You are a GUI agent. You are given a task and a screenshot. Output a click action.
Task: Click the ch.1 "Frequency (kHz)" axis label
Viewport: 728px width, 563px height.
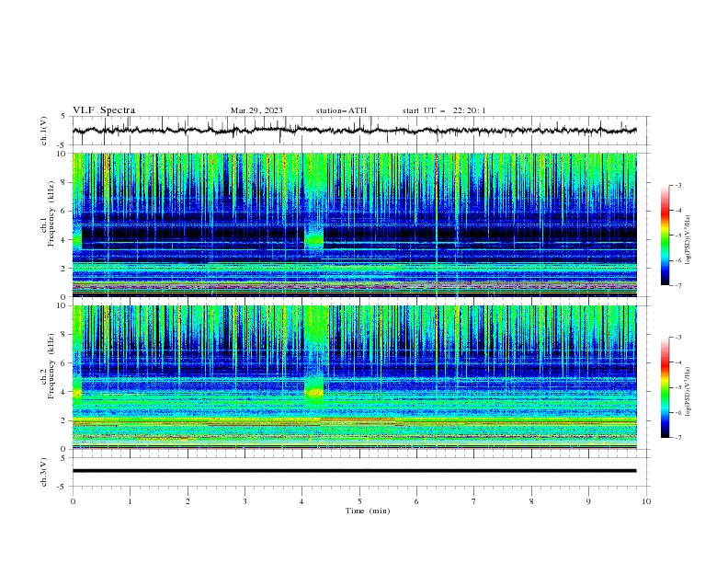pos(51,212)
